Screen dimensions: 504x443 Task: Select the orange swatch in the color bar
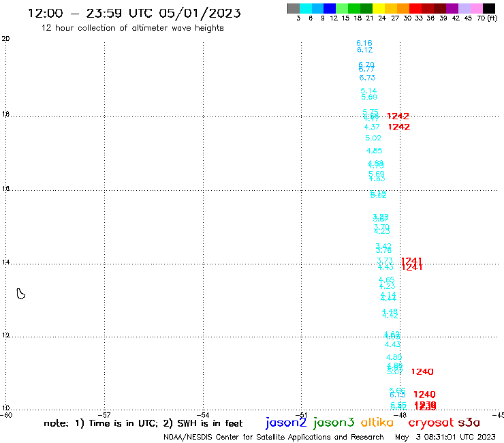click(x=403, y=8)
